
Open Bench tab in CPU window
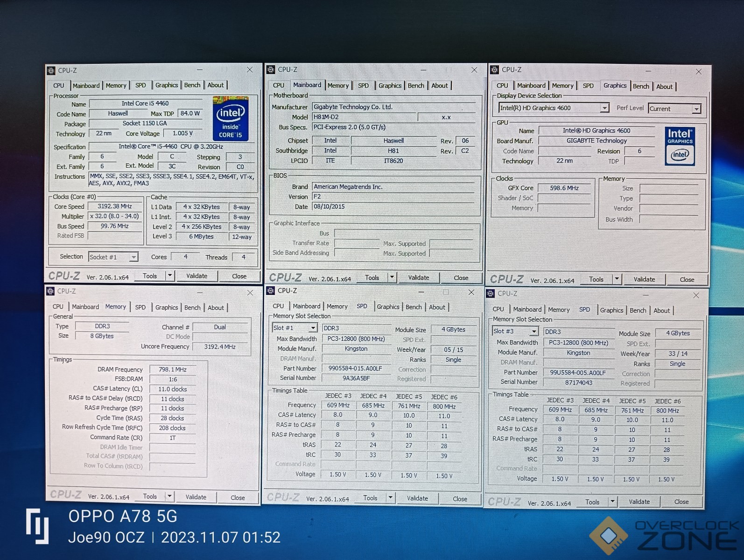(x=192, y=85)
